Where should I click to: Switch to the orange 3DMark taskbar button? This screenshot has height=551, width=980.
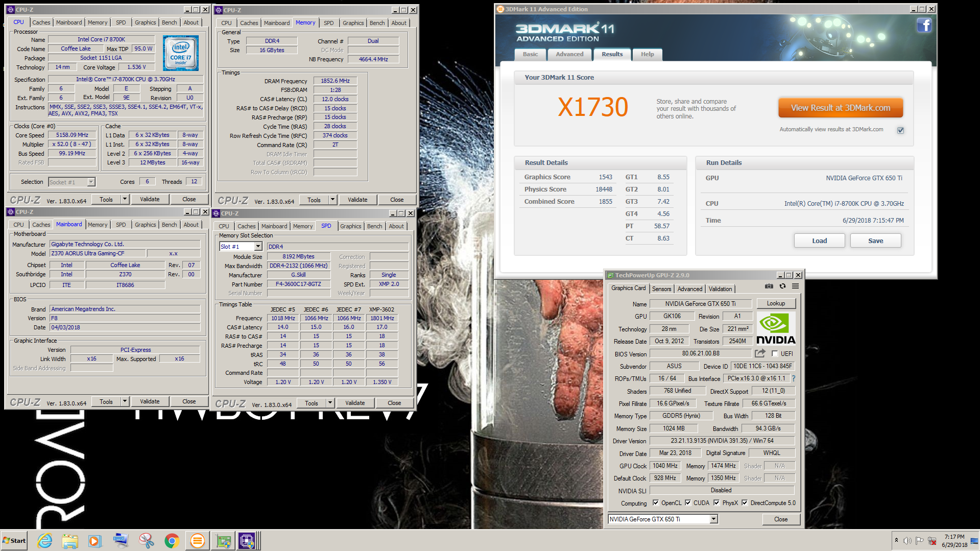197,541
